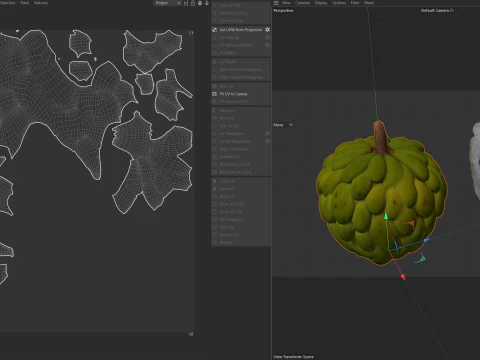Screen dimensions: 480x360
Task: Click Fit UV to Canvas command
Action: pyautogui.click(x=233, y=94)
